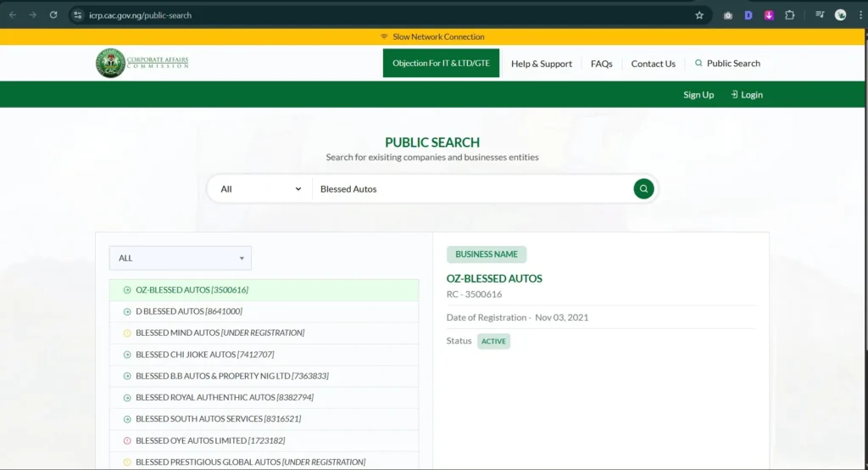Viewport: 868px width, 470px height.
Task: Click icon beside BLESSED CHI JIOKE AUTOS
Action: click(127, 355)
